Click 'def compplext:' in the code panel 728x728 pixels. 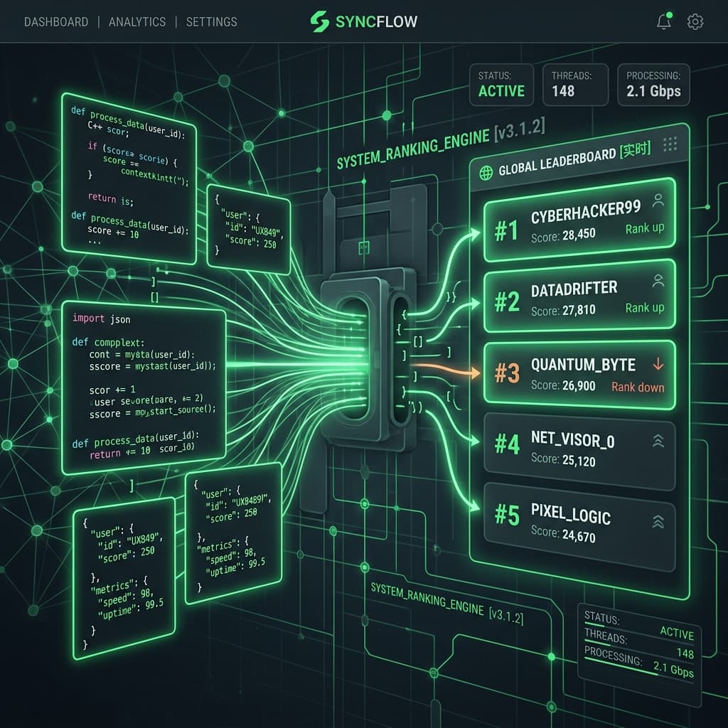108,342
